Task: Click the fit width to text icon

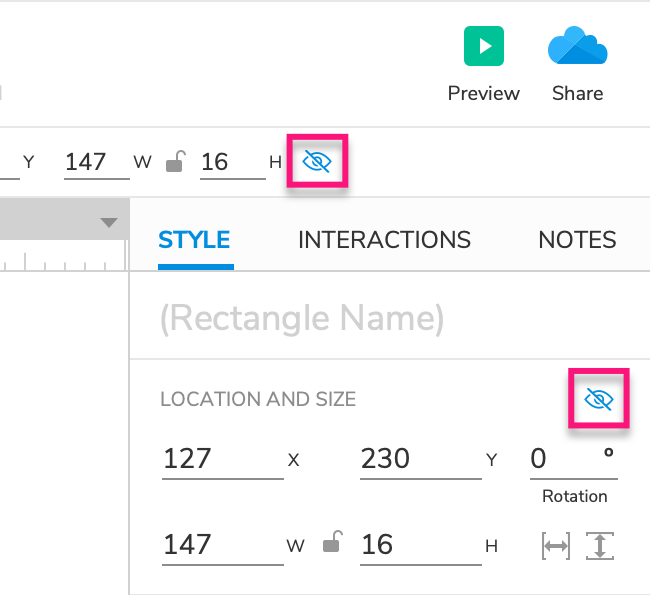Action: 555,546
